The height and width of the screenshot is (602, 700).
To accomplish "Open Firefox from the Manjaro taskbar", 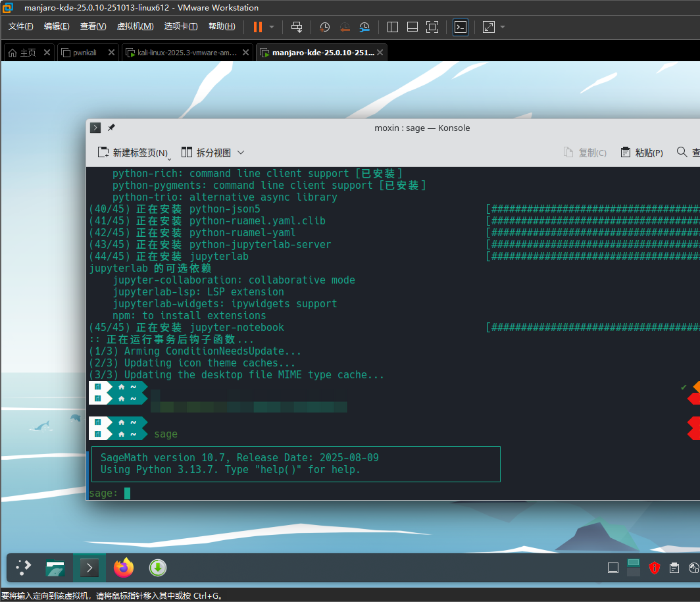I will pyautogui.click(x=123, y=567).
